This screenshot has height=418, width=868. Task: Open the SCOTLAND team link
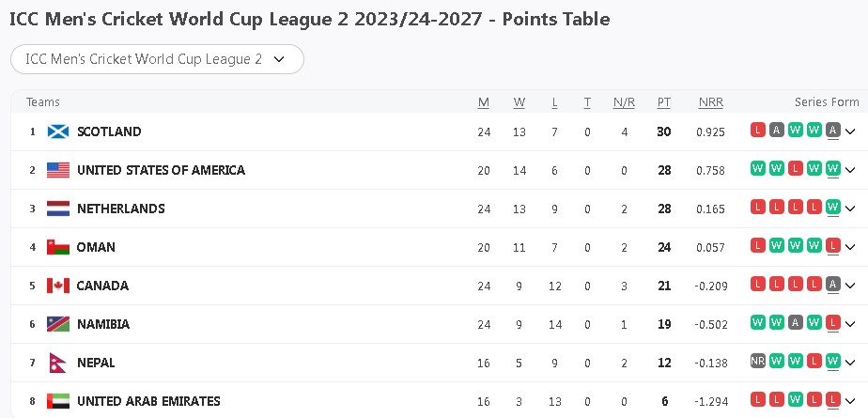point(109,132)
